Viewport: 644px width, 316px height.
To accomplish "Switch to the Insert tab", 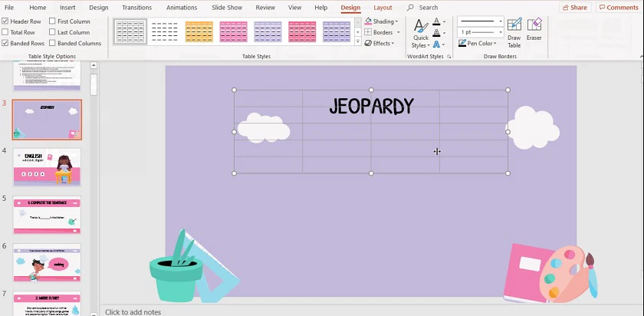I will [67, 8].
